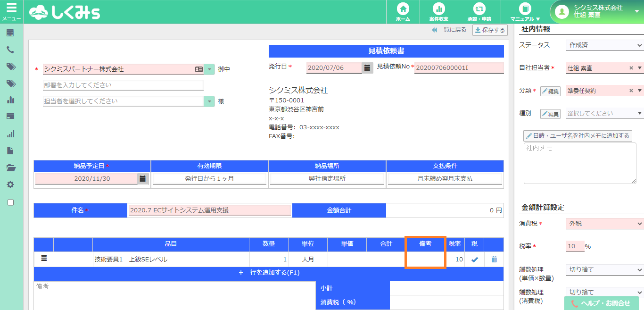The width and height of the screenshot is (644, 310).
Task: Click the 保存する button
Action: (x=490, y=30)
